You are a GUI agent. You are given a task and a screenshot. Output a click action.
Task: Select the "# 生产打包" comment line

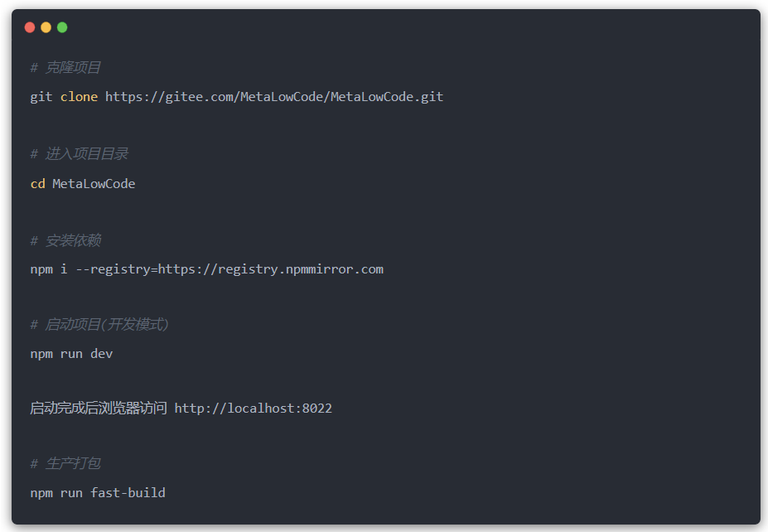65,463
